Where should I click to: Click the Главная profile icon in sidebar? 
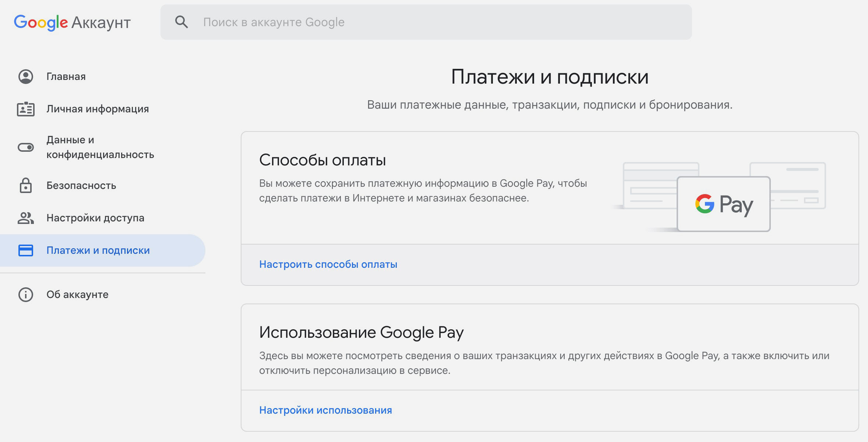(x=26, y=77)
